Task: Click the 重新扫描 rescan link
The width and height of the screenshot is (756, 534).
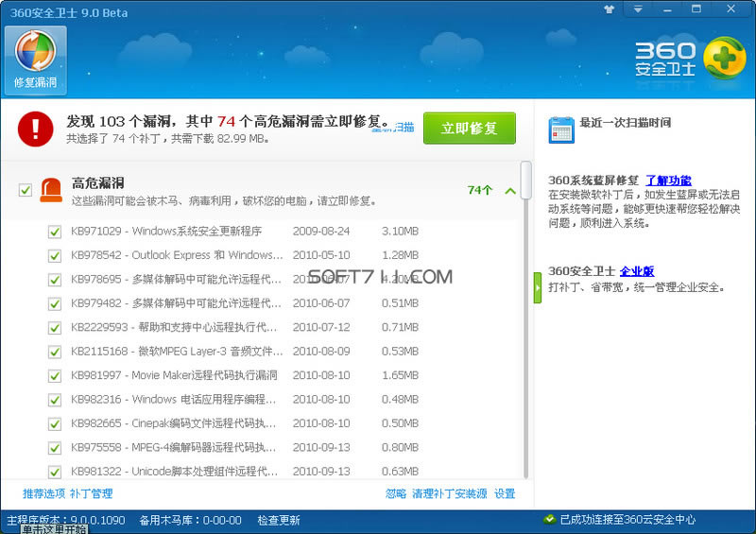Action: point(393,128)
